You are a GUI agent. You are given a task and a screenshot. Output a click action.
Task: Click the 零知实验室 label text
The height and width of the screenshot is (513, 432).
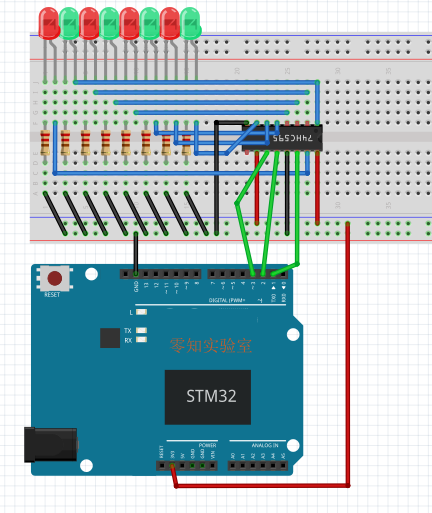(211, 346)
